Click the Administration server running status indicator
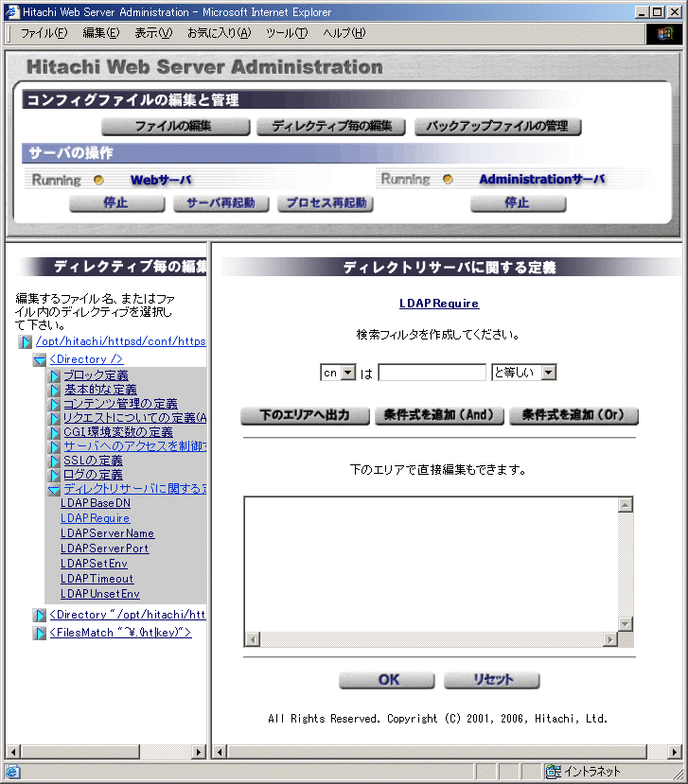 [x=448, y=179]
